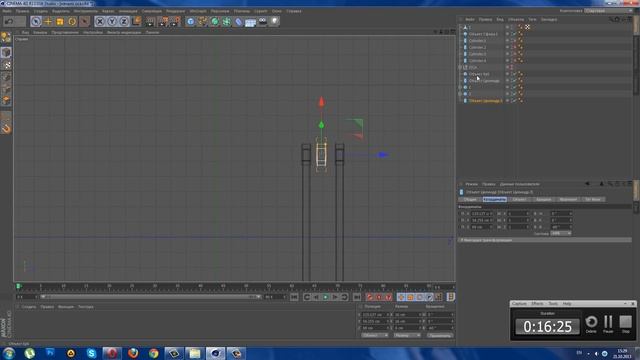Image resolution: width=640 pixels, height=360 pixels.
Task: Toggle enable checkmark of highlighted orange object
Action: click(x=514, y=100)
